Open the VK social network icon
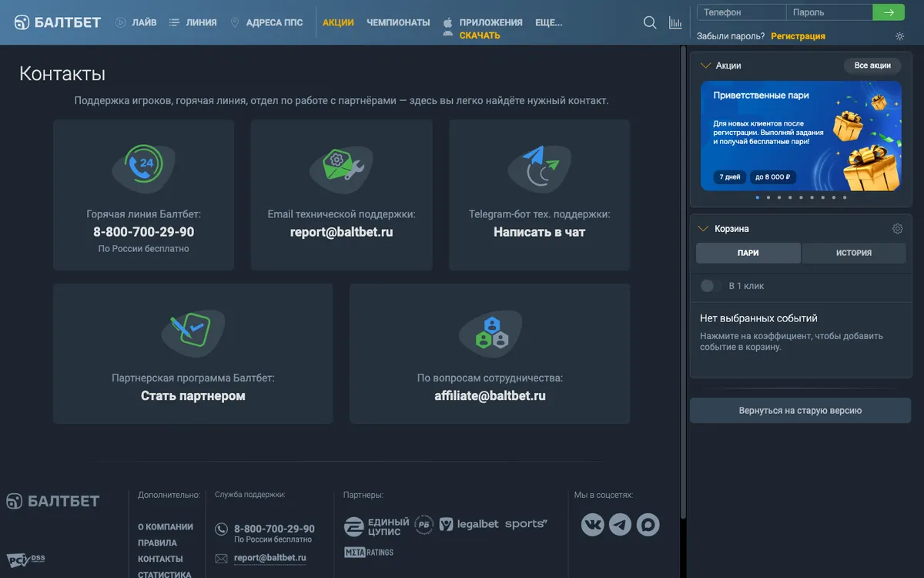924x578 pixels. tap(592, 525)
